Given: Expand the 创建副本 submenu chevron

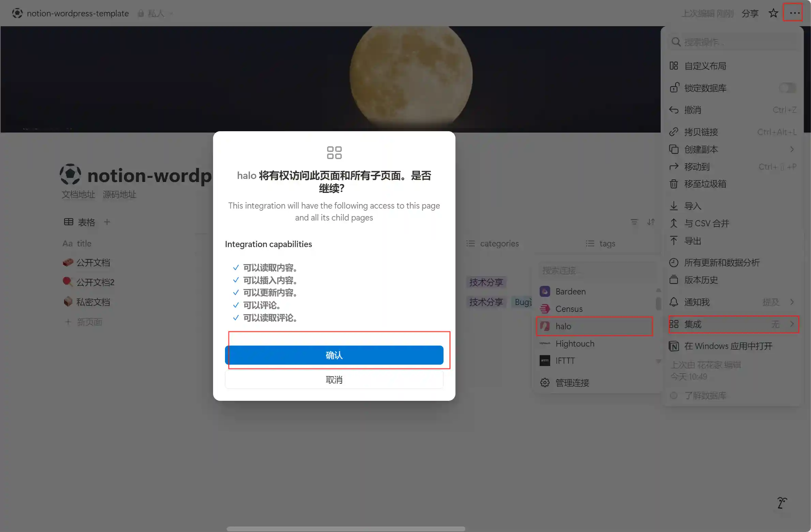Looking at the screenshot, I should (x=792, y=149).
